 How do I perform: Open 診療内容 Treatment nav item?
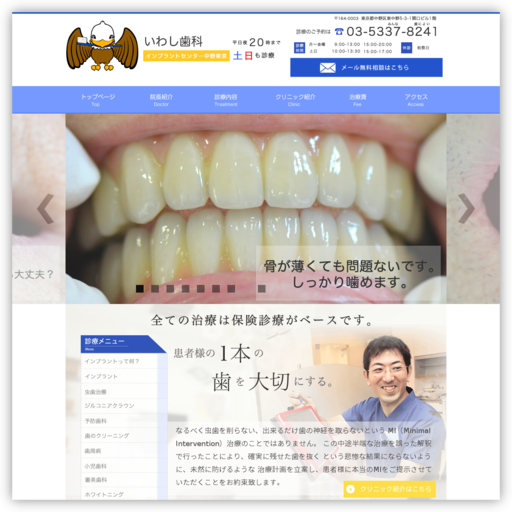pyautogui.click(x=226, y=100)
